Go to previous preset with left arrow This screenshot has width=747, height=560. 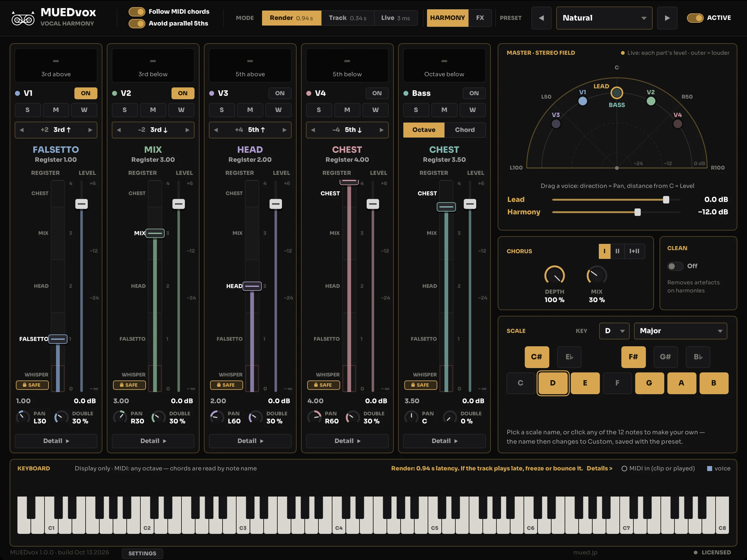point(541,18)
